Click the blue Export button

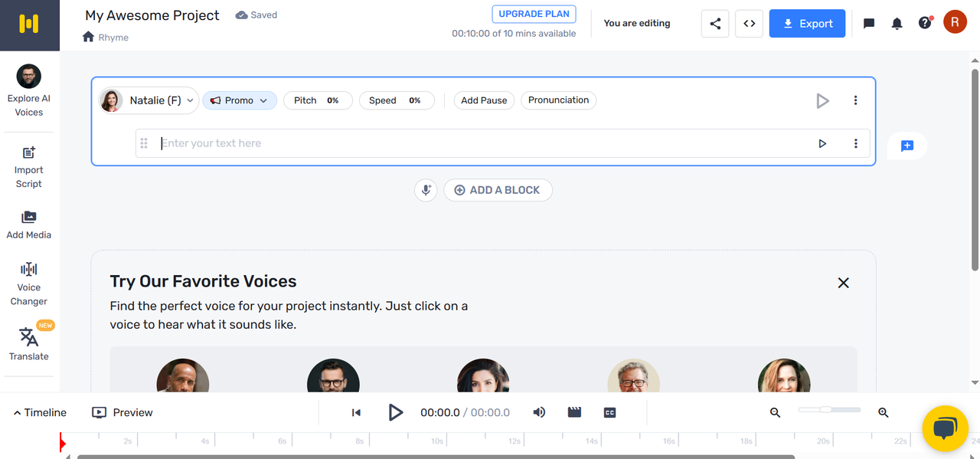coord(807,24)
